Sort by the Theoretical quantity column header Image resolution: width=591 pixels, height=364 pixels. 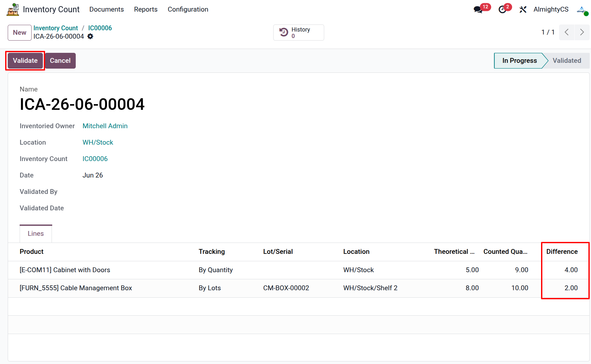(x=454, y=252)
